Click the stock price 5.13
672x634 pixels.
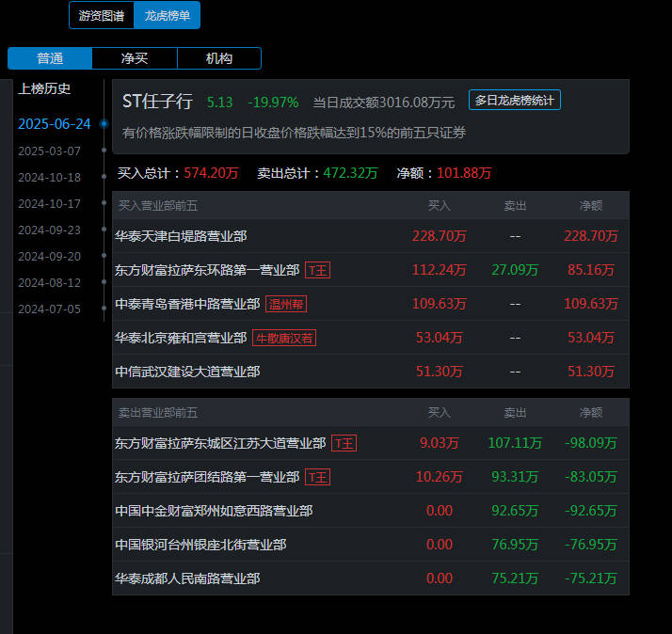(x=219, y=103)
